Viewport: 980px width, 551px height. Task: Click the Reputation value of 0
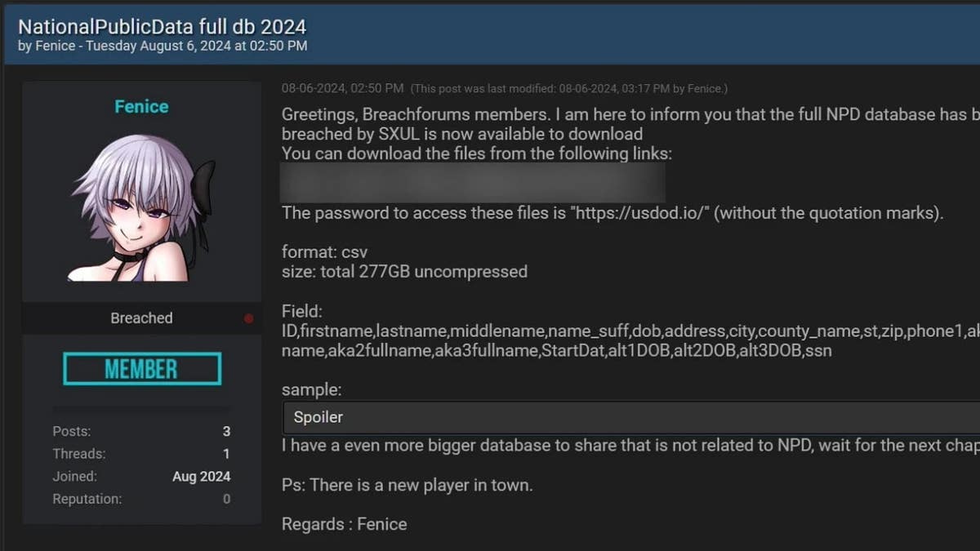coord(226,498)
